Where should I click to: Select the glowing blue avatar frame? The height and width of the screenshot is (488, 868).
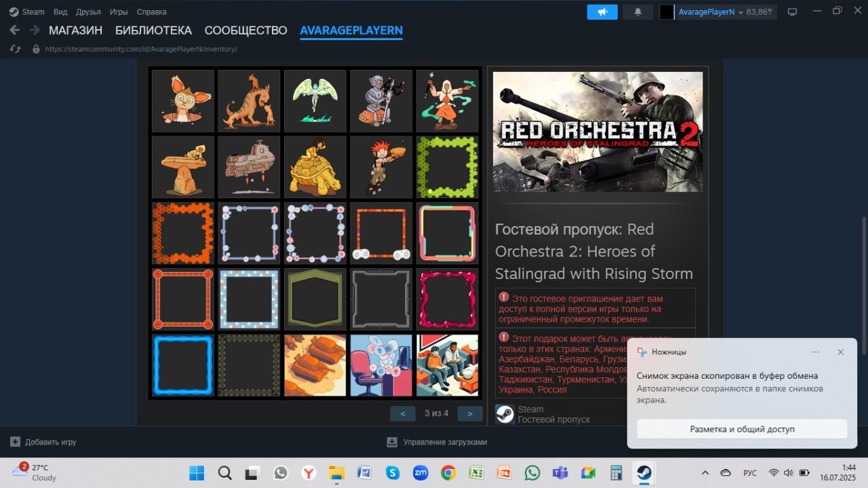coord(183,364)
